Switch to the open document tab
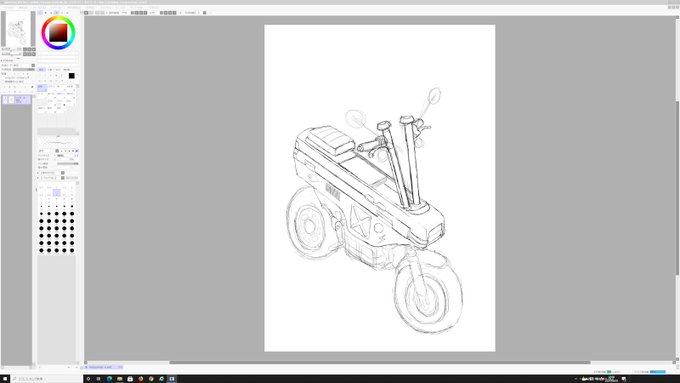This screenshot has width=680, height=383. 103,367
